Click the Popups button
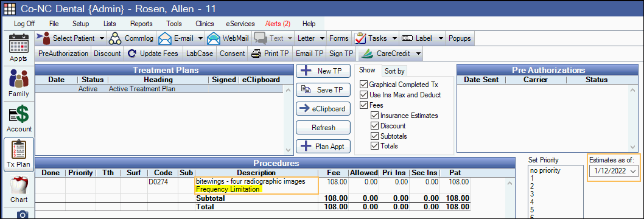 [x=460, y=38]
